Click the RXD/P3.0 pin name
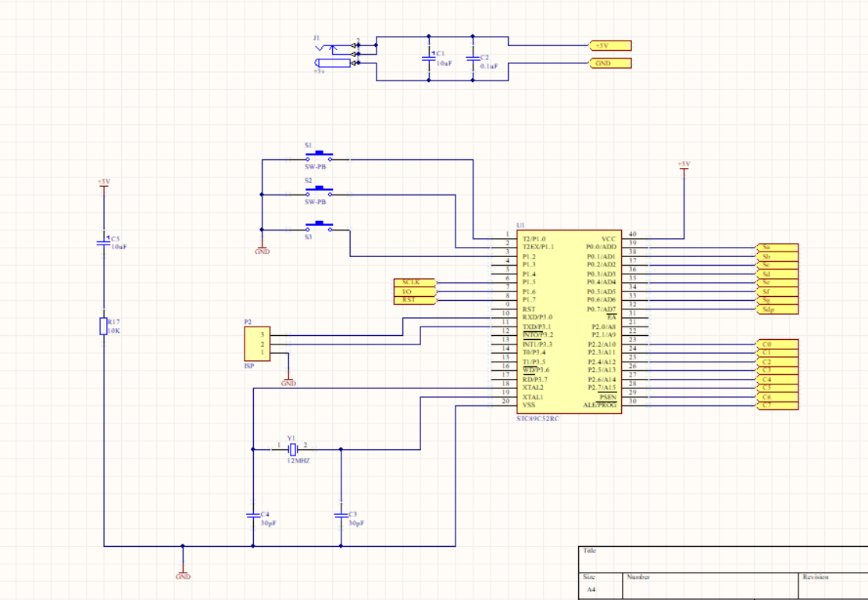Viewport: 868px width, 600px height. [537, 317]
